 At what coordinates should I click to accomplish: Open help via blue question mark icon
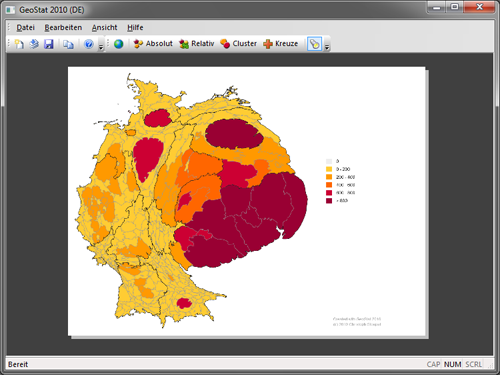point(88,44)
